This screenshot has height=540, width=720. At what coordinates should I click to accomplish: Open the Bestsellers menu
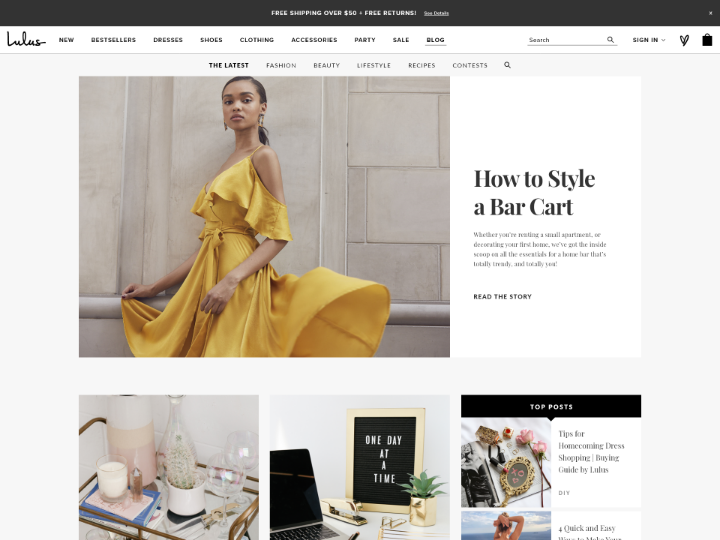113,40
